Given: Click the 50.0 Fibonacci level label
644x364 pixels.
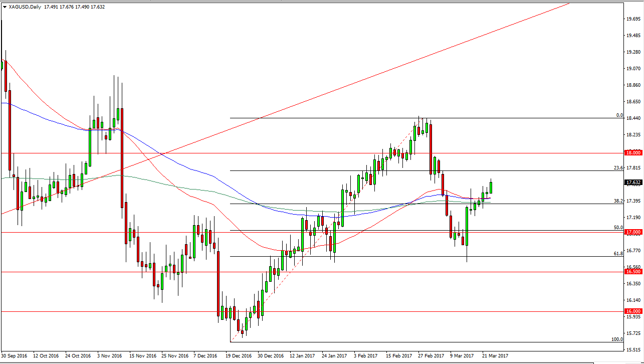Looking at the screenshot, I should tap(618, 228).
